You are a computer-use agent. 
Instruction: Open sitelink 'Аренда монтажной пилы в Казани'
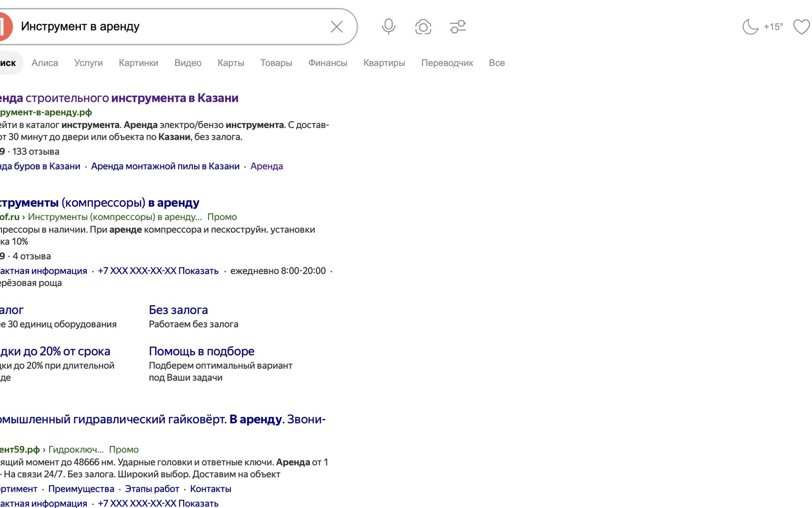(x=165, y=166)
